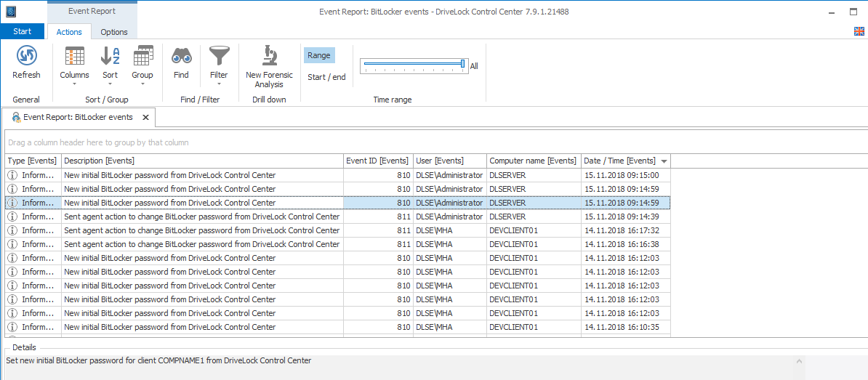Click info icon of the 09:14:39 row
The height and width of the screenshot is (380, 868).
point(12,217)
